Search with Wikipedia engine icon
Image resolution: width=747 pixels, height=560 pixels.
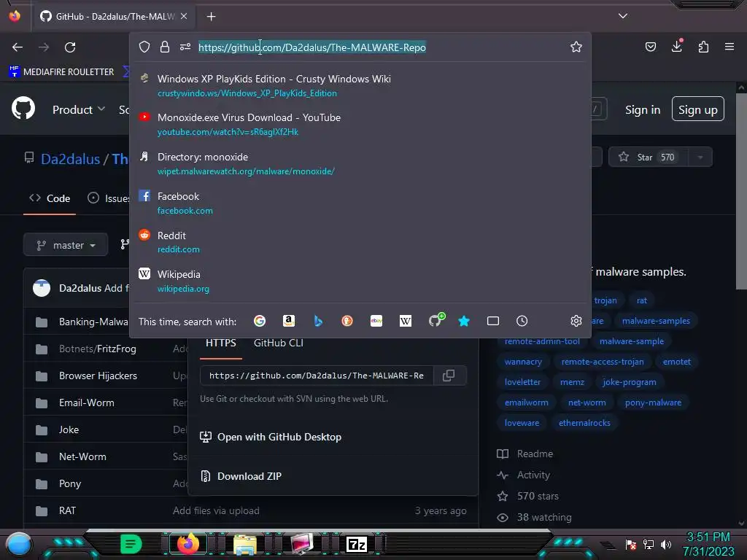click(406, 321)
